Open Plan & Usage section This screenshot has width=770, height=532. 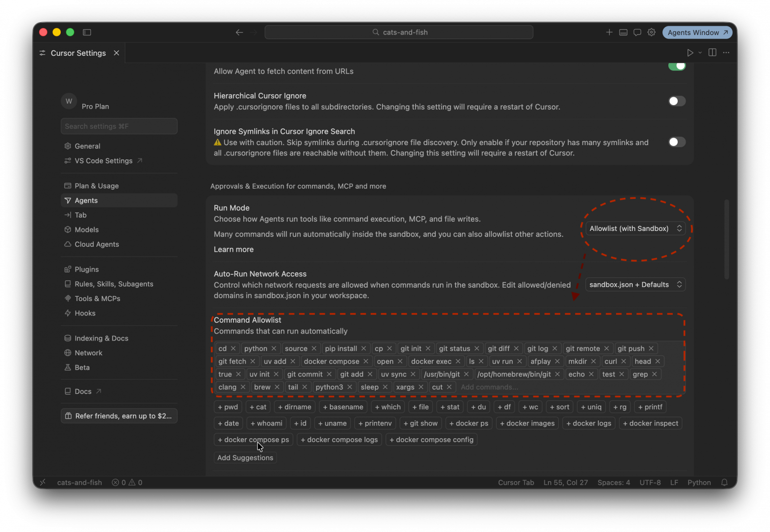tap(119, 186)
